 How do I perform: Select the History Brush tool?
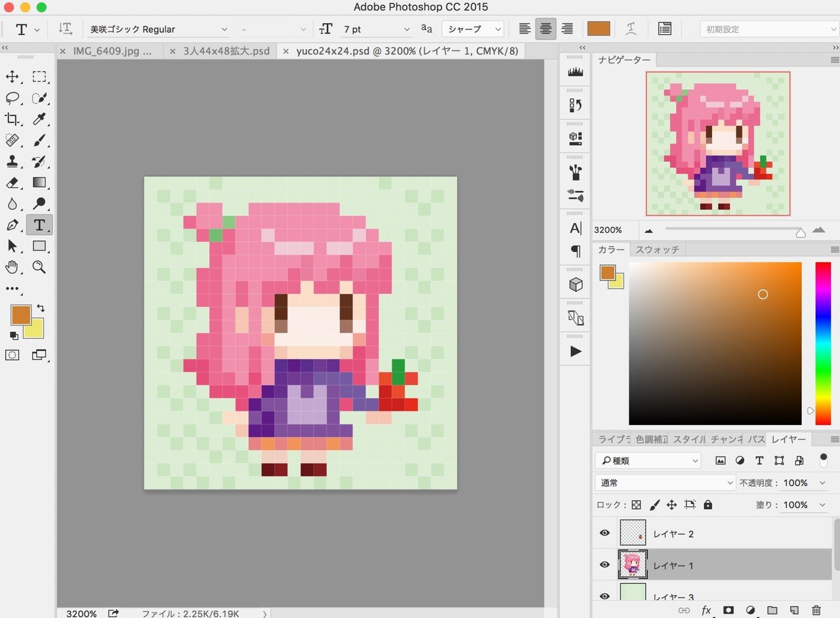point(39,161)
